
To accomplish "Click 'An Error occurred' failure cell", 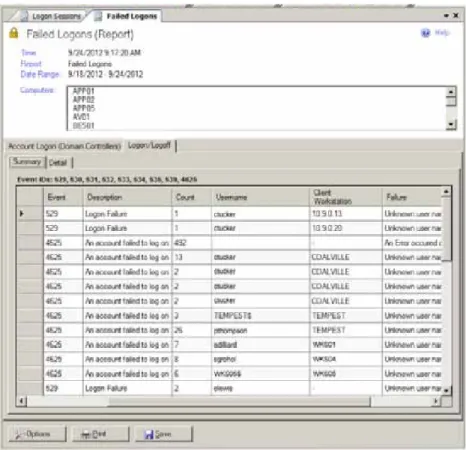I will click(412, 243).
